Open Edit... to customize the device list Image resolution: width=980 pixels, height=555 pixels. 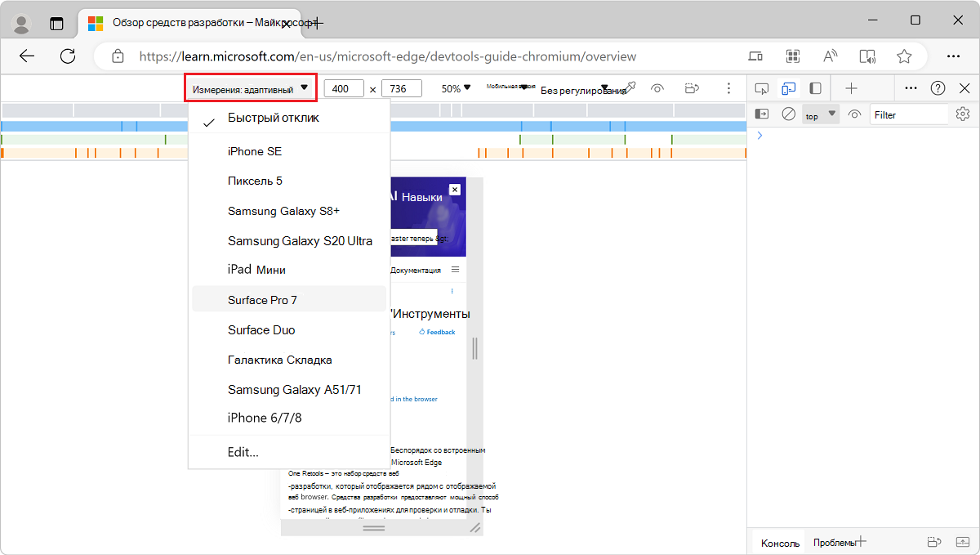[289, 452]
